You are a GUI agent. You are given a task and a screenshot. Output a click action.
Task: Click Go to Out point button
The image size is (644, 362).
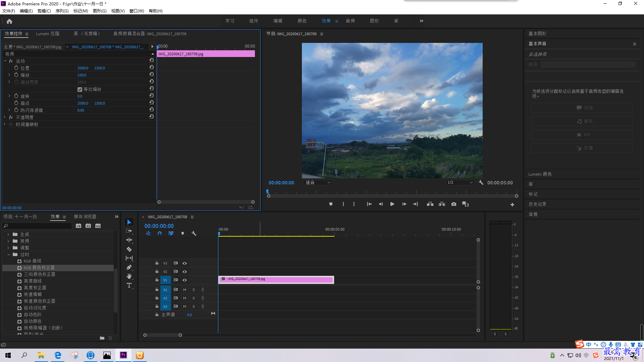tap(416, 204)
